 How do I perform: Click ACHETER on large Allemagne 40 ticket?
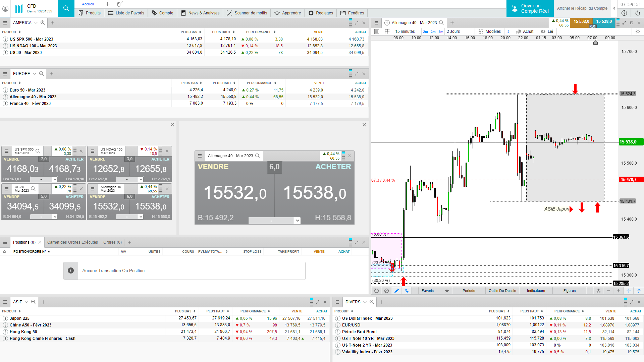pyautogui.click(x=333, y=167)
